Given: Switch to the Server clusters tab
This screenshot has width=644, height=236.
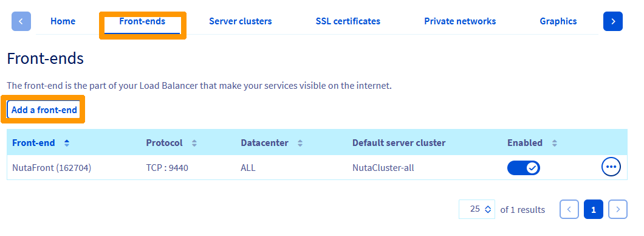Looking at the screenshot, I should (x=240, y=21).
